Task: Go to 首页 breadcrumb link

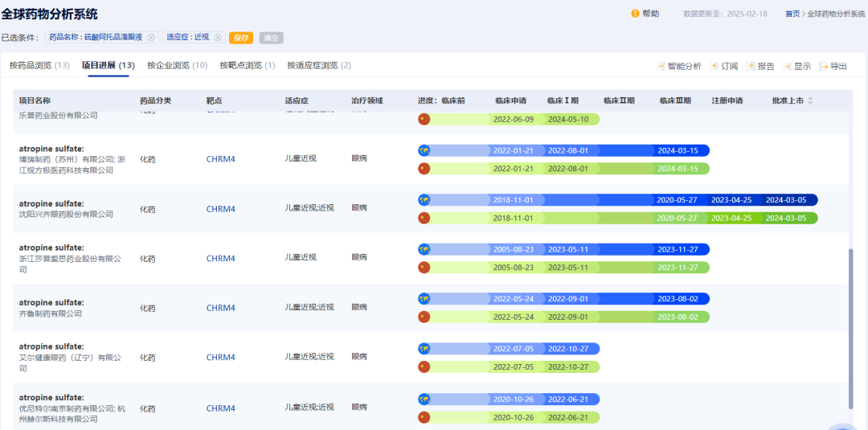Action: (792, 14)
